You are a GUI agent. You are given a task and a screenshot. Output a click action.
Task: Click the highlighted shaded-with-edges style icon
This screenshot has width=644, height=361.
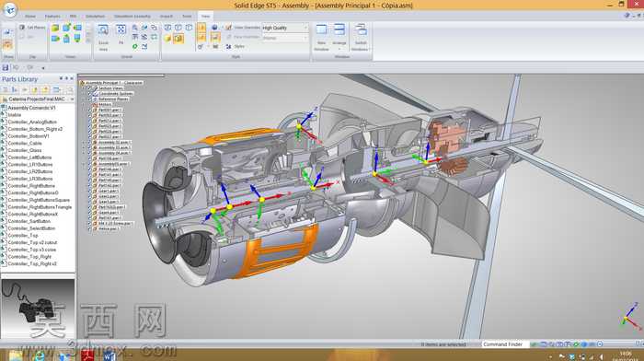coord(178,39)
